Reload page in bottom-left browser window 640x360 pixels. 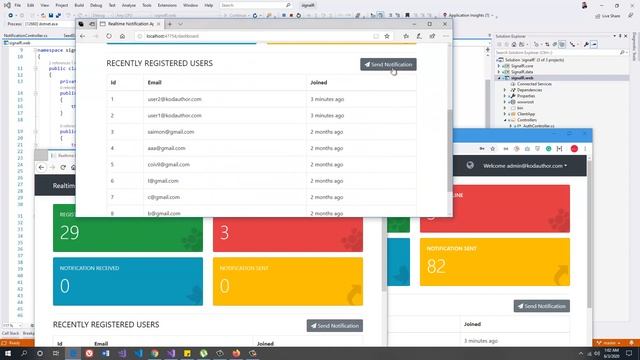click(x=63, y=167)
